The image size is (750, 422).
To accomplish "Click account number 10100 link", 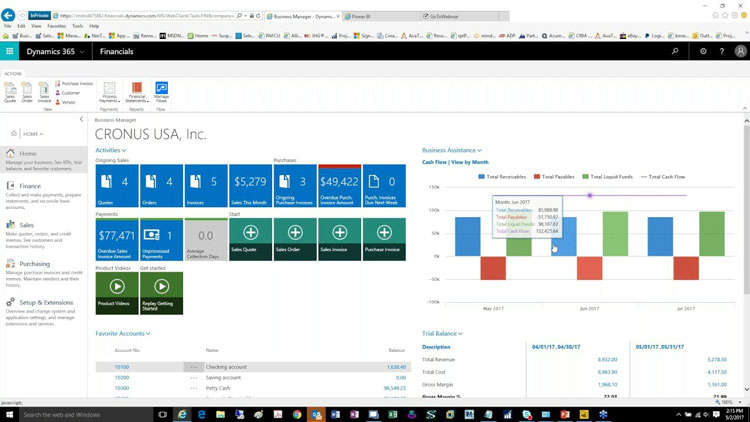I will pyautogui.click(x=121, y=367).
